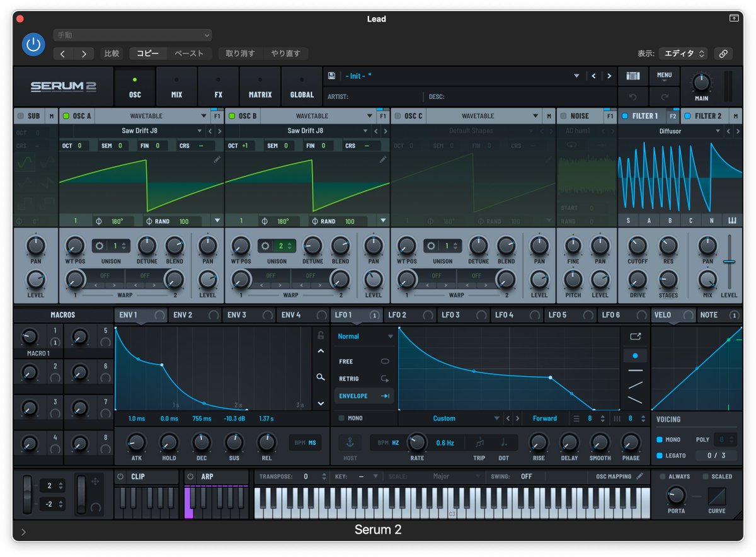Toggle FILTER 1 enable switch
The height and width of the screenshot is (557, 756).
pyautogui.click(x=625, y=116)
